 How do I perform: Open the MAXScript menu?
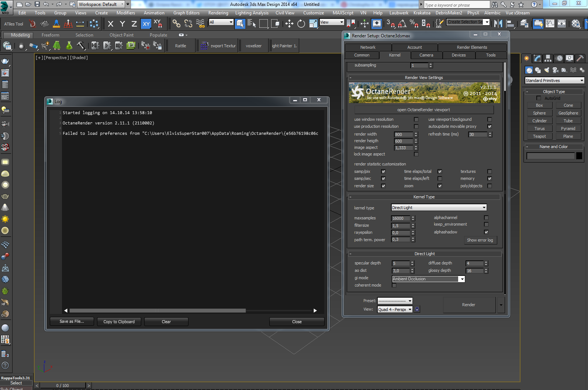[x=343, y=13]
